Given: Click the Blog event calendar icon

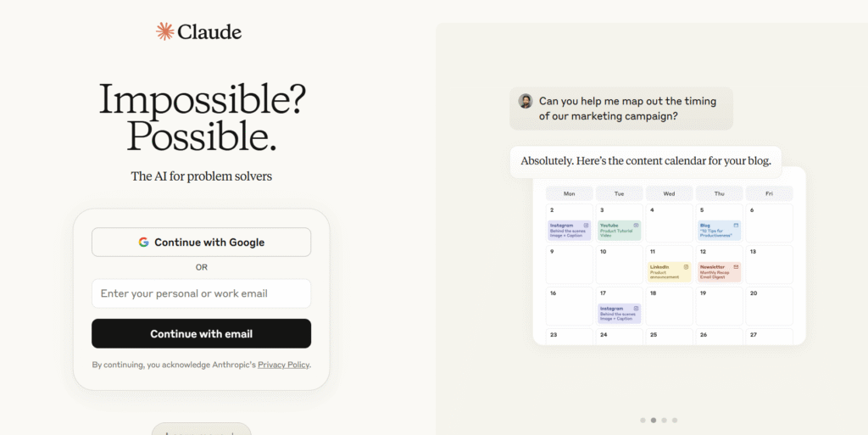Looking at the screenshot, I should click(736, 226).
